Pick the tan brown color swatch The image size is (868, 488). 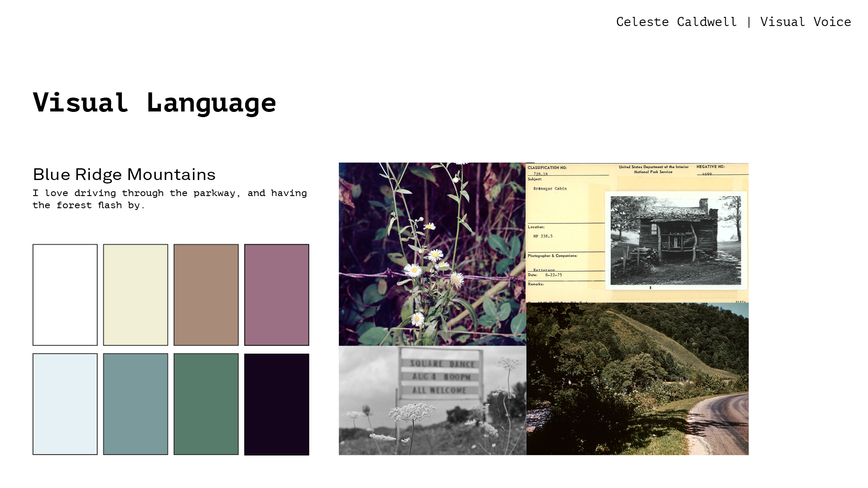click(206, 295)
